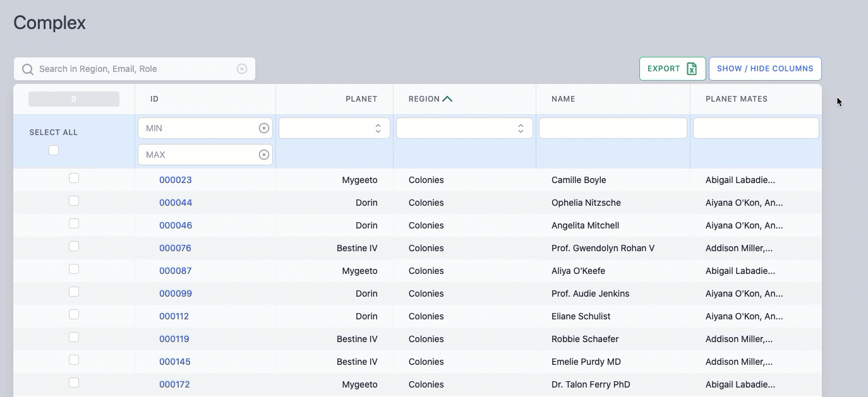Check the SELECT ALL checkbox
Image resolution: width=868 pixels, height=397 pixels.
(54, 150)
